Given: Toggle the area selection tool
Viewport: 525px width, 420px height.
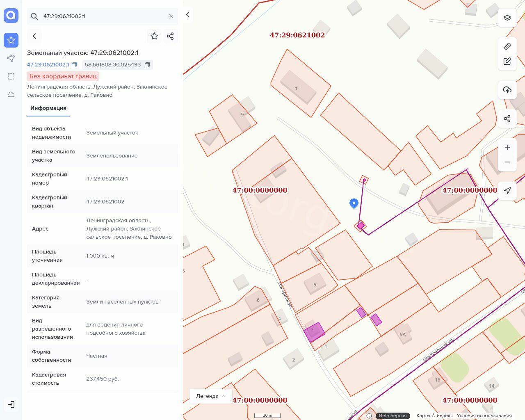Looking at the screenshot, I should click(11, 76).
